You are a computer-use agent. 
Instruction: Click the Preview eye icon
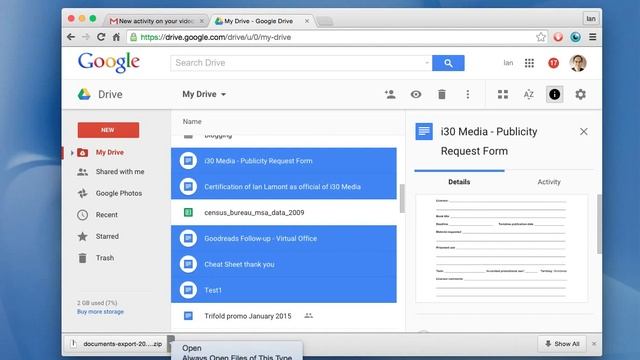click(416, 94)
